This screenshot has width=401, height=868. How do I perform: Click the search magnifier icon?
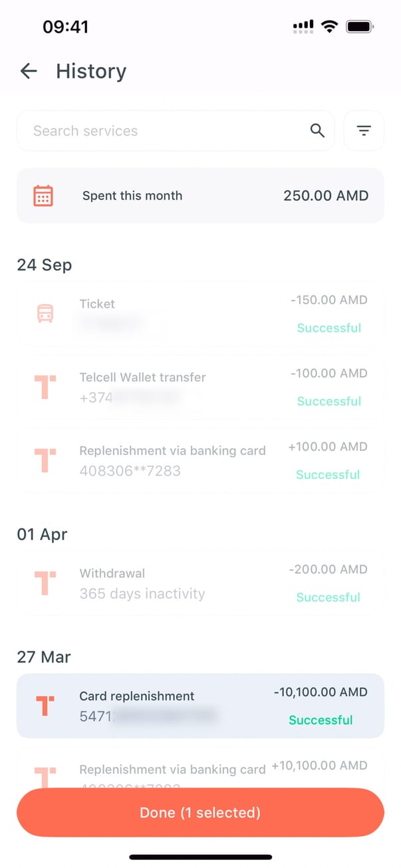coord(318,131)
